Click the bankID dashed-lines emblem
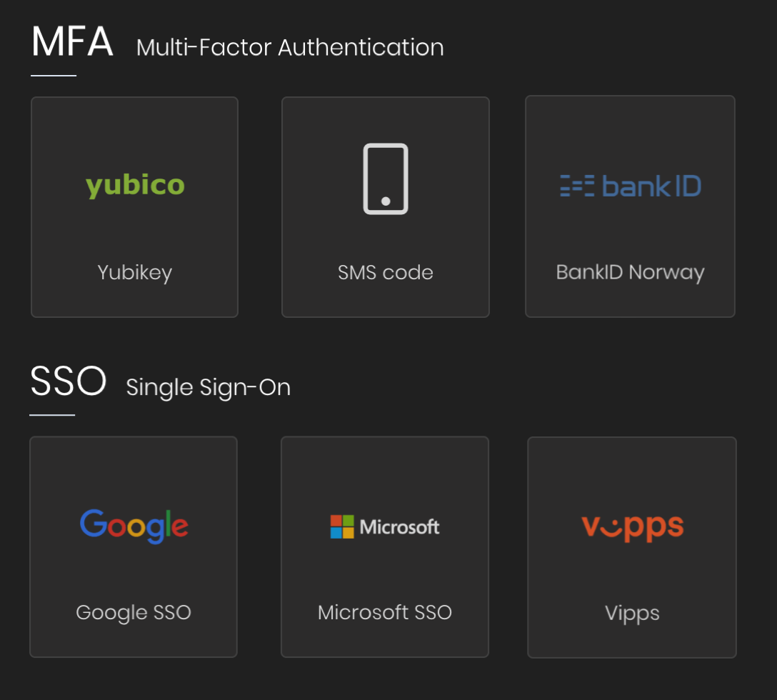This screenshot has width=777, height=700. pyautogui.click(x=577, y=186)
